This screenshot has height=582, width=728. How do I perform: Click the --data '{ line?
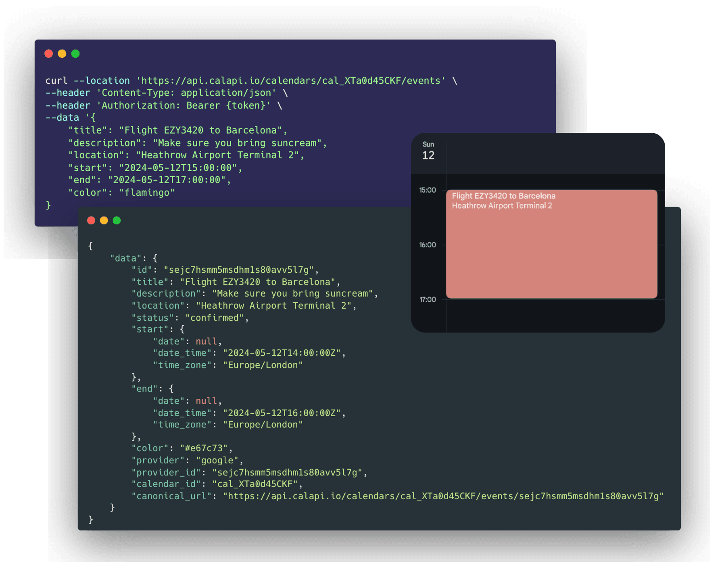71,118
